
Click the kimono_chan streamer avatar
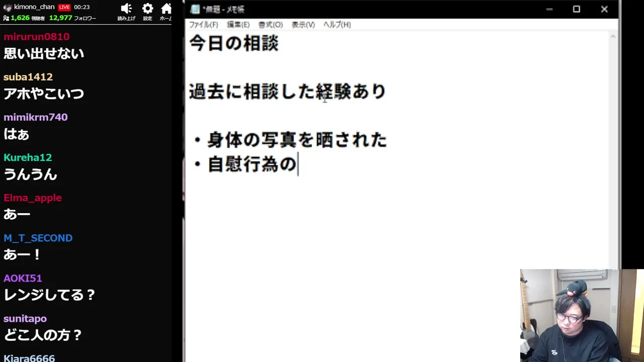(8, 7)
